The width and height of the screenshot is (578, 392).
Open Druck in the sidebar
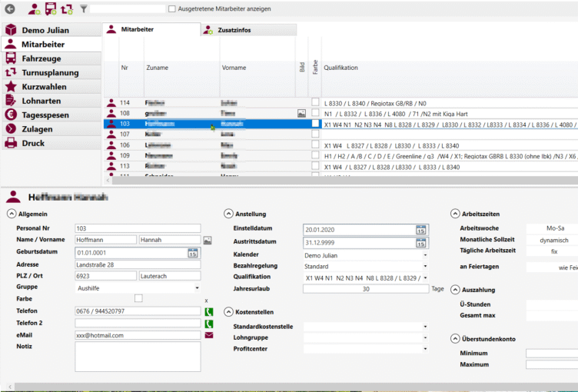[x=33, y=143]
